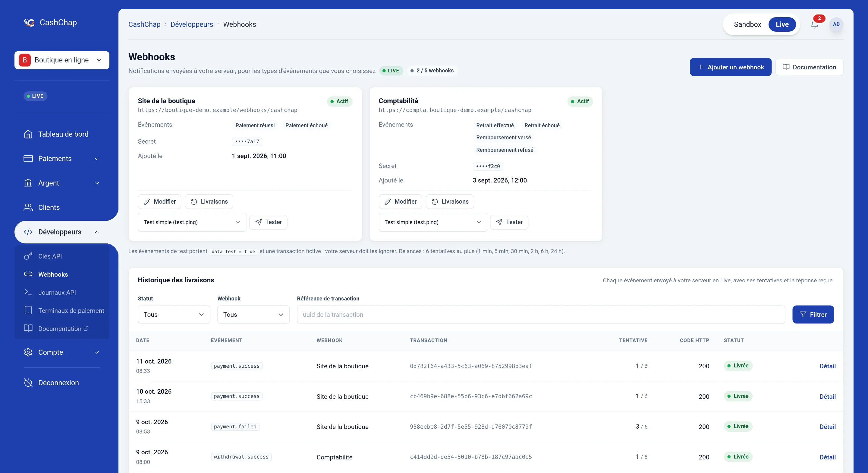Open Clés API submenu item
Viewport: 868px width, 473px height.
pos(62,256)
